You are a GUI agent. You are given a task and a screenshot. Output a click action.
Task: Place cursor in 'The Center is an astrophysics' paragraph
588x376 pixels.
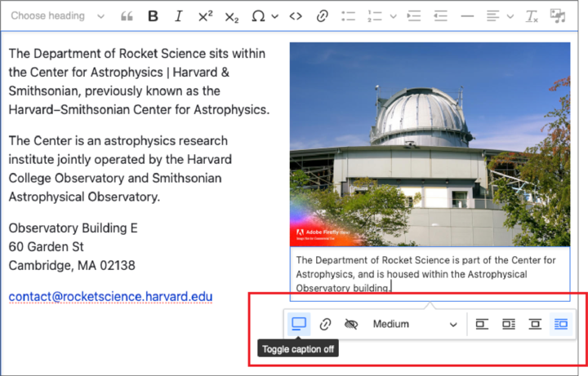pos(120,169)
